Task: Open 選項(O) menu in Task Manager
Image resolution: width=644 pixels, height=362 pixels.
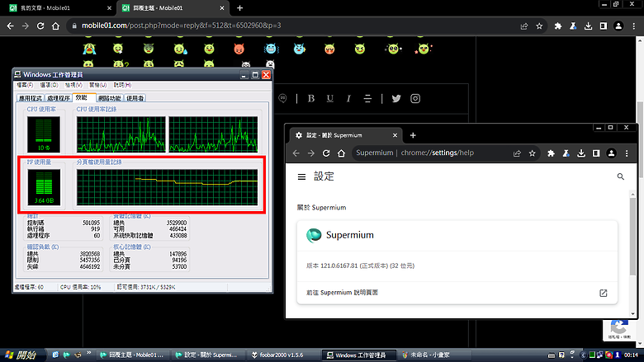Action: 49,85
